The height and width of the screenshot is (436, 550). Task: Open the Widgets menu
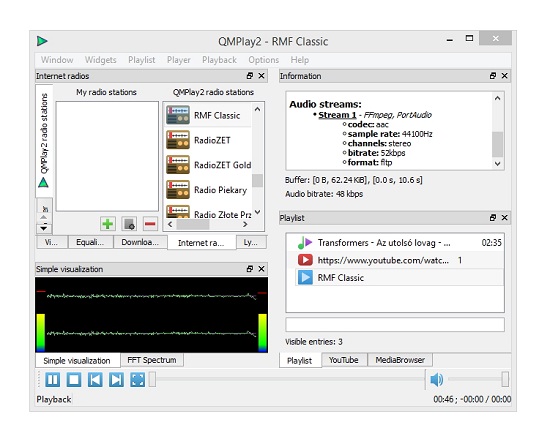pyautogui.click(x=100, y=60)
